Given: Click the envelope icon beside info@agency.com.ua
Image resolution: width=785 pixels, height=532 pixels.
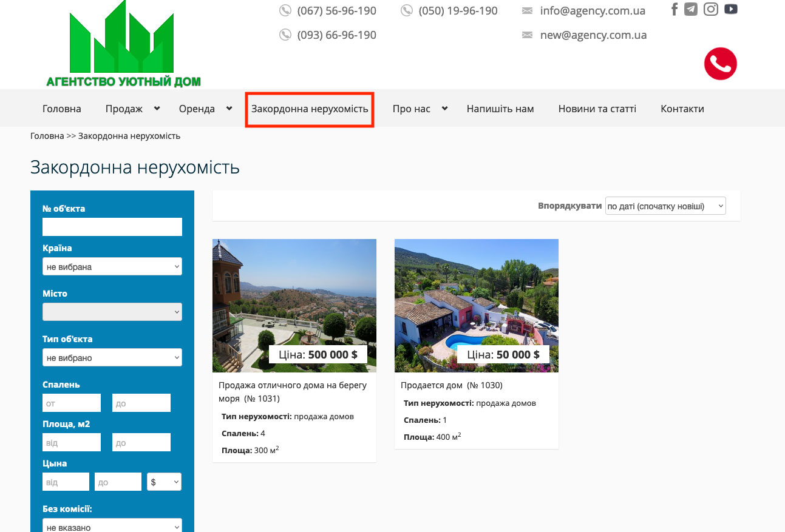Looking at the screenshot, I should (x=528, y=11).
